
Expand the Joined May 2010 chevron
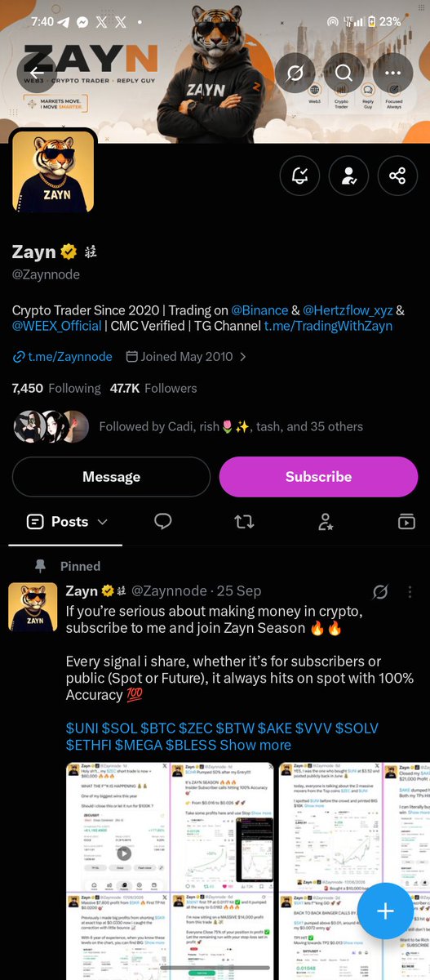243,357
